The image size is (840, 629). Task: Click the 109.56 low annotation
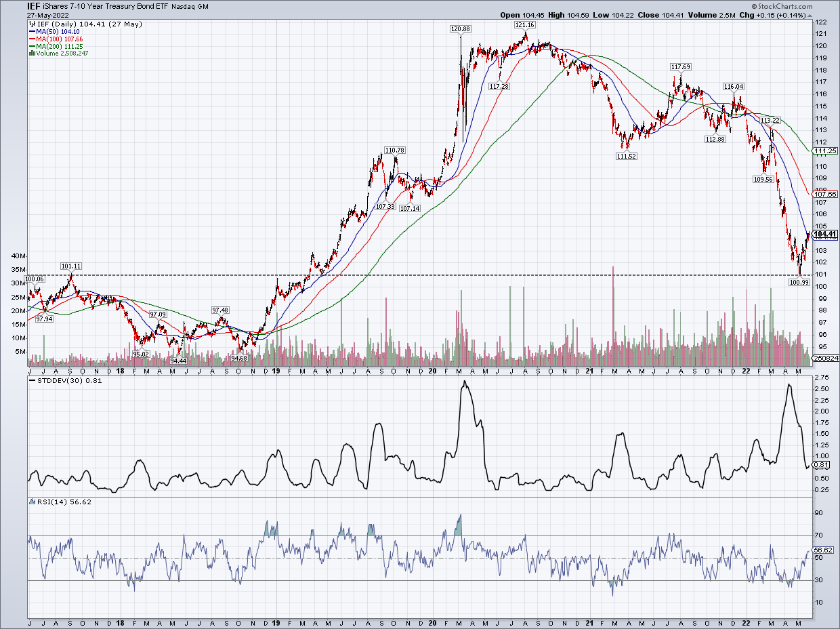763,180
